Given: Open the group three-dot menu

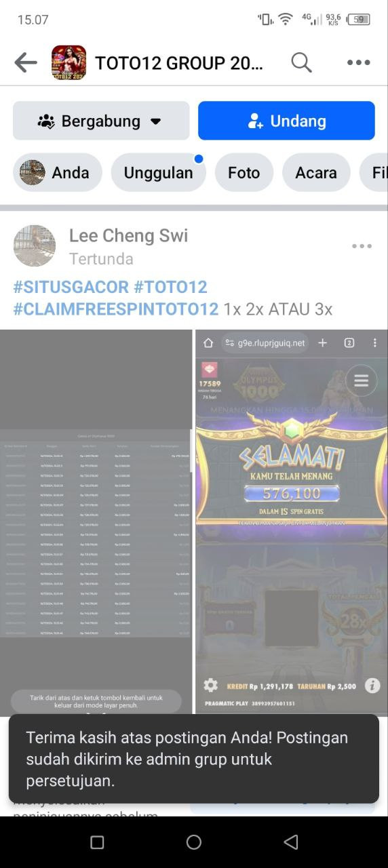Looking at the screenshot, I should 359,63.
